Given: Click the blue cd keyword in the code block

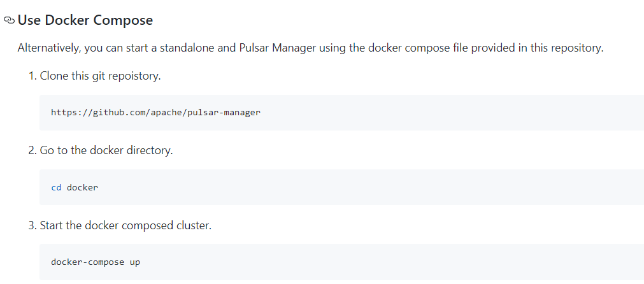Looking at the screenshot, I should pos(56,188).
